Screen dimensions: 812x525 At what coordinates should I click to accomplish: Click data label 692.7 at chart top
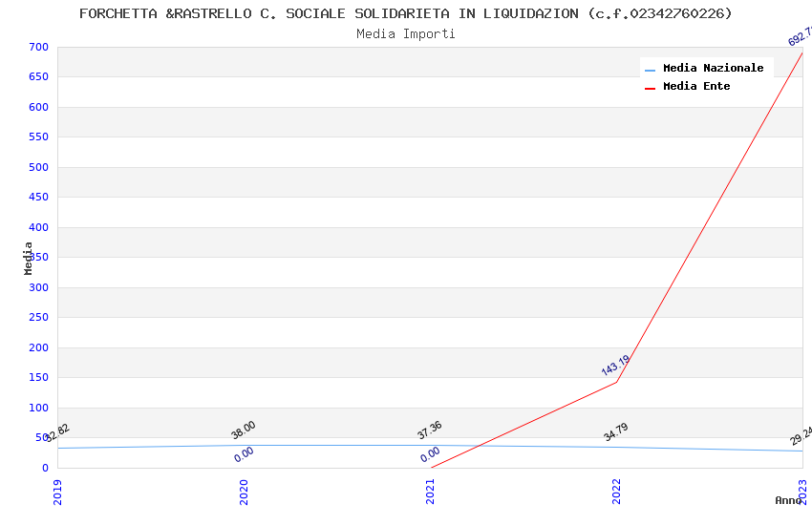800,36
